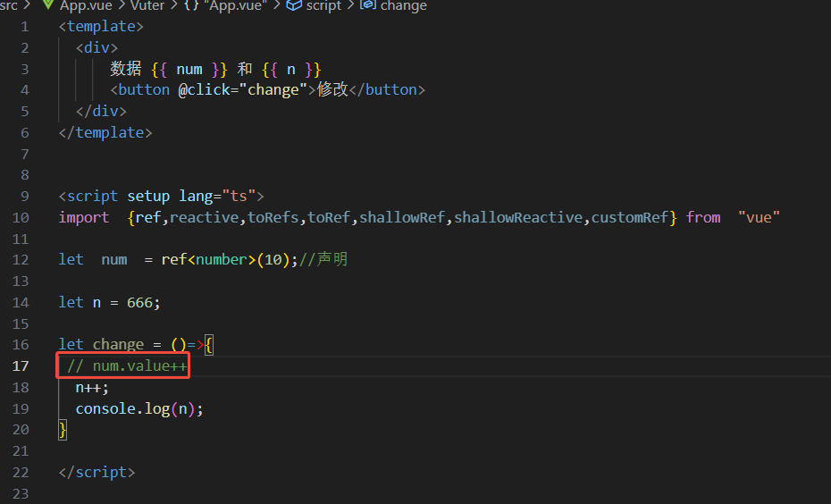Screen dimensions: 831x504
Task: Click the lang="ts" attribute value
Action: pyautogui.click(x=239, y=196)
